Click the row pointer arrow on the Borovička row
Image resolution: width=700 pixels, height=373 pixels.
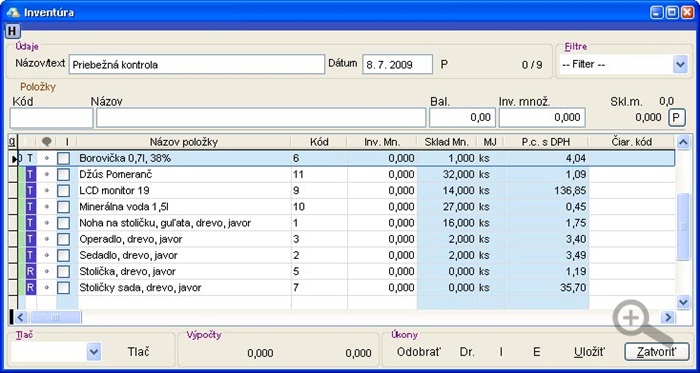(14, 158)
